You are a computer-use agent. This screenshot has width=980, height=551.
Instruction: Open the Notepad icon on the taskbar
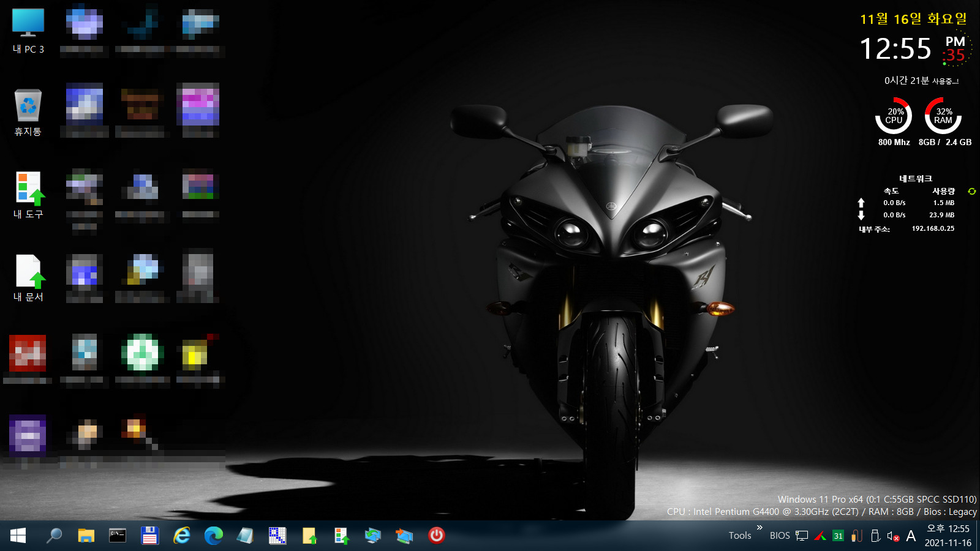pos(245,536)
